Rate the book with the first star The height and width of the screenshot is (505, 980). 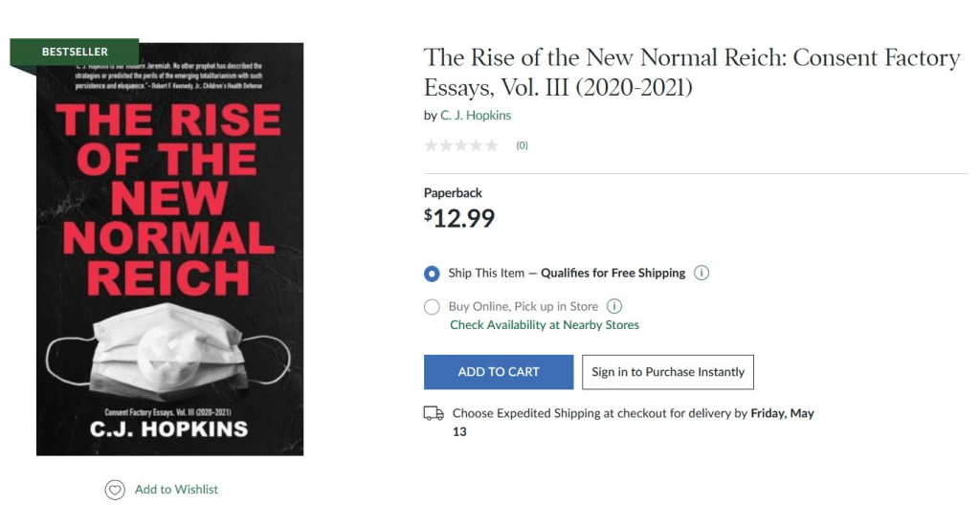click(431, 145)
